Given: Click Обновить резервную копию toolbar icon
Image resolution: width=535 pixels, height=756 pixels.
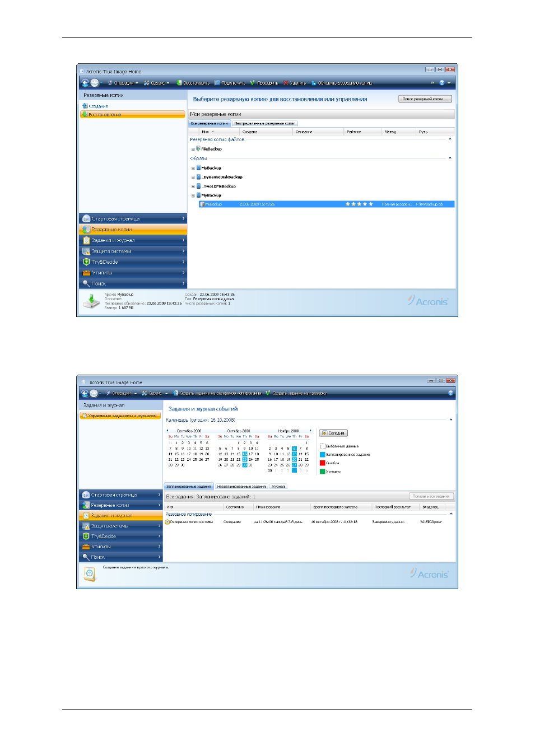Looking at the screenshot, I should tap(314, 83).
